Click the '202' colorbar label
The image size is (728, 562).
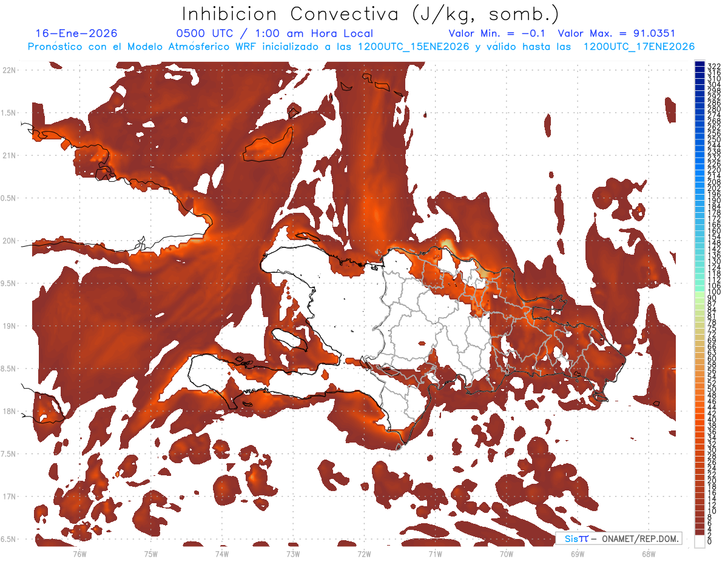tap(714, 188)
